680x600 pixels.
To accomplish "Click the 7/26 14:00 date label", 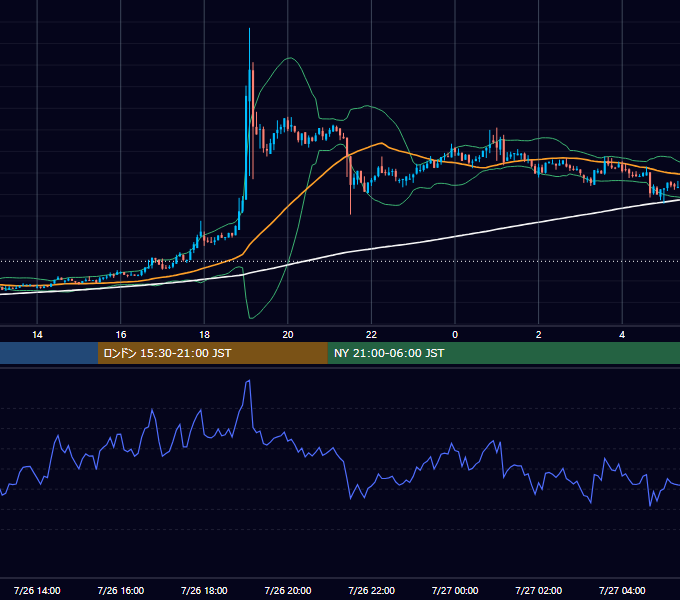I will pyautogui.click(x=37, y=590).
